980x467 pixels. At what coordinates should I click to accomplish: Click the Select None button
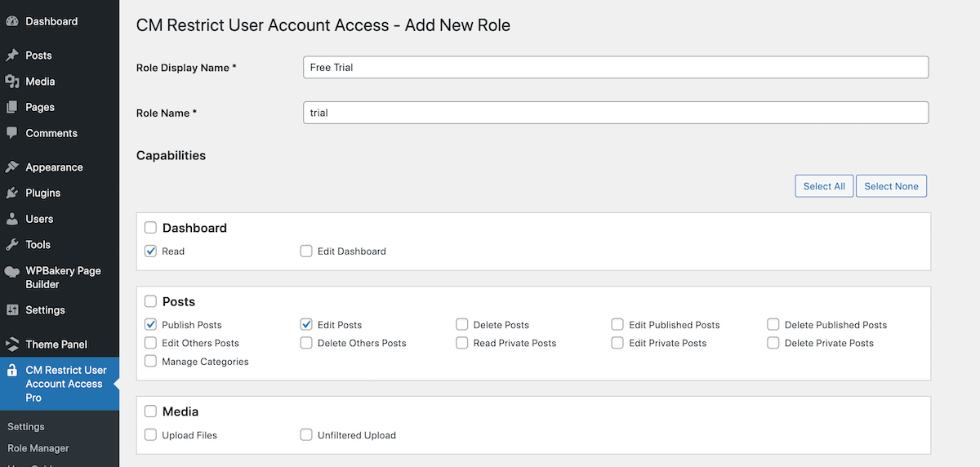click(891, 186)
